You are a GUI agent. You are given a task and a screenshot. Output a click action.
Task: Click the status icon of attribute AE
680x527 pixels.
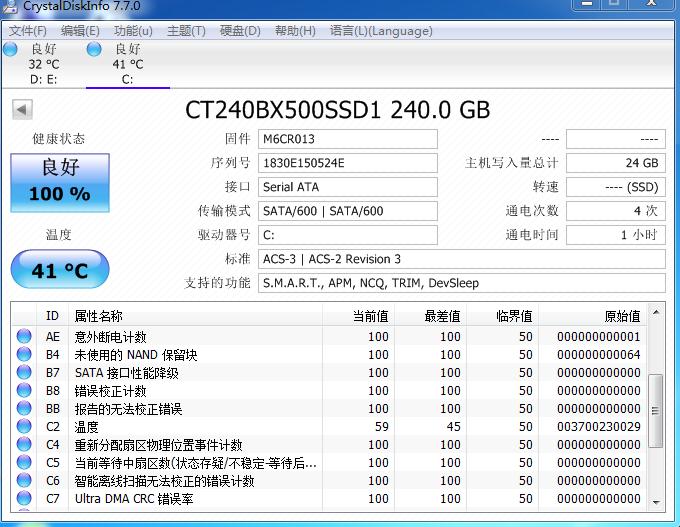point(24,336)
